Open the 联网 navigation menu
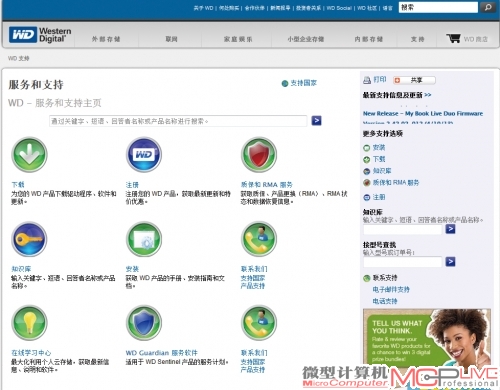The width and height of the screenshot is (500, 390). tap(171, 39)
